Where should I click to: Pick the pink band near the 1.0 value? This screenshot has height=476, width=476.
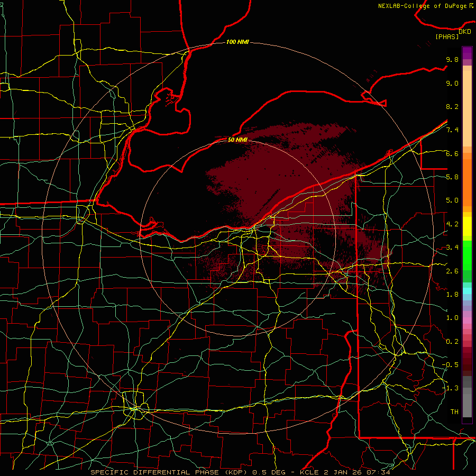[x=467, y=320]
